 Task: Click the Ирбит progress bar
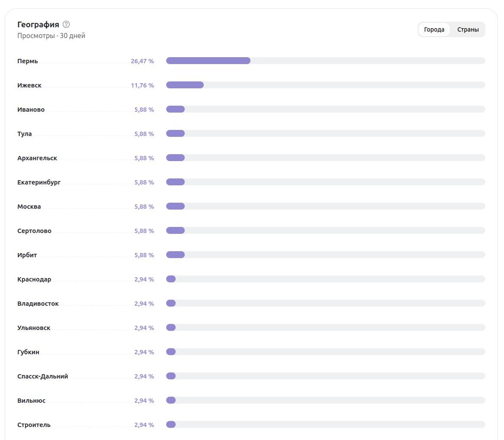326,255
